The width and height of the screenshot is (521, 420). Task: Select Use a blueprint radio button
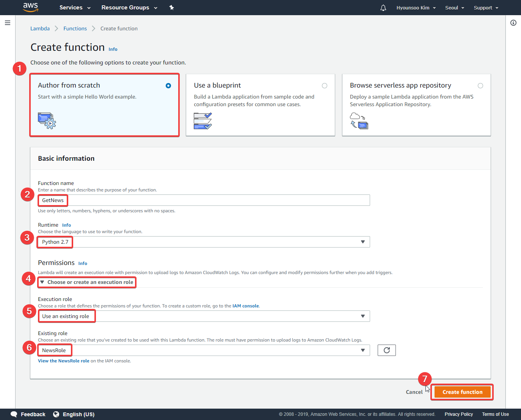pyautogui.click(x=325, y=86)
